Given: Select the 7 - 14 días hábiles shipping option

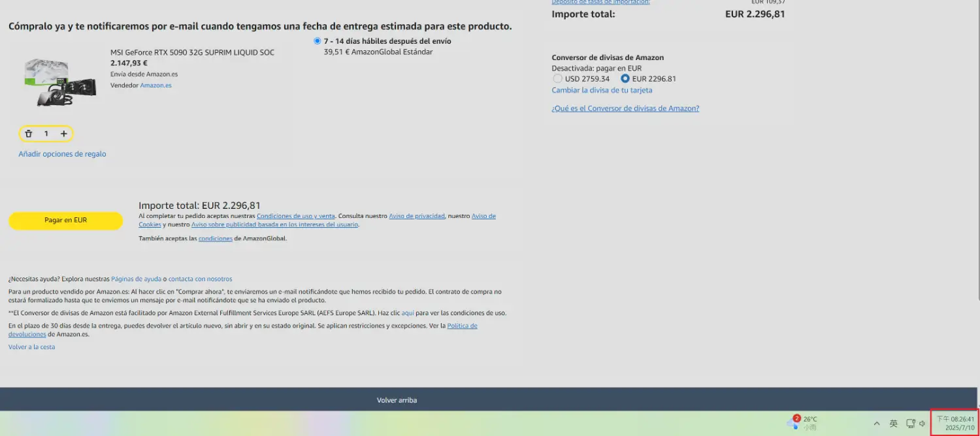Looking at the screenshot, I should pyautogui.click(x=318, y=41).
